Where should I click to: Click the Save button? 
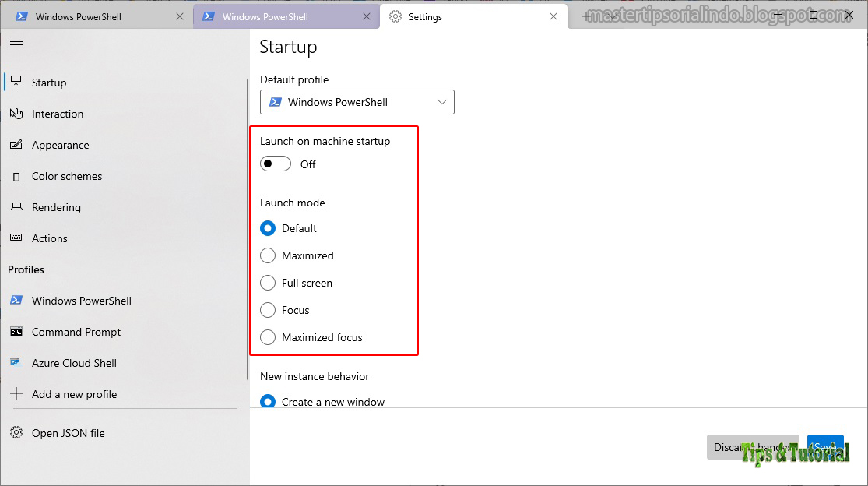coord(824,446)
